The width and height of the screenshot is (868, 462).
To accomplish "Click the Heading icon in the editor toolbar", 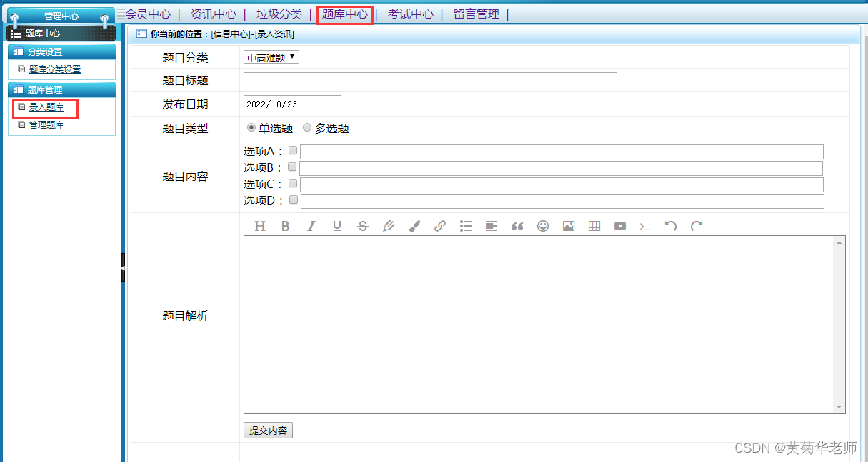I will point(260,226).
